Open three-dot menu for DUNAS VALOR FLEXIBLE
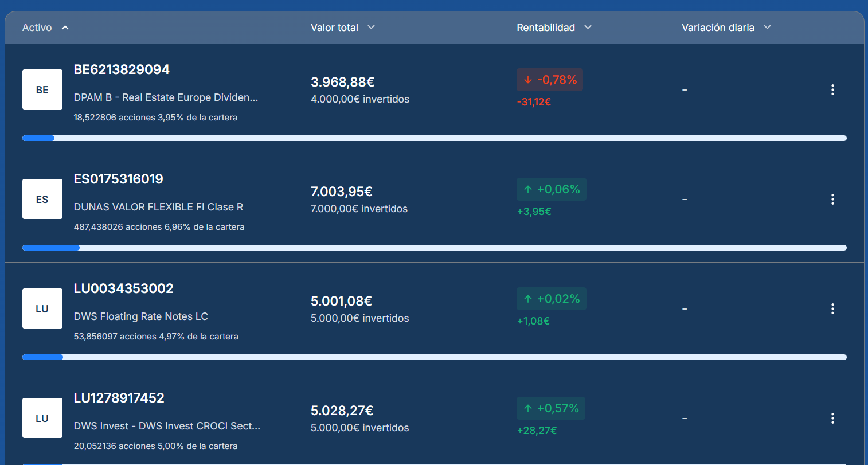The width and height of the screenshot is (868, 465). (832, 199)
